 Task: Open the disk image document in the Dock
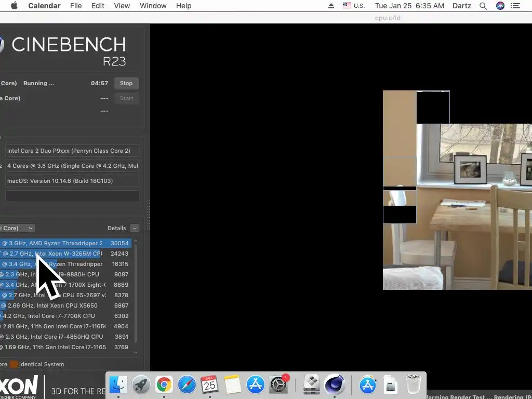click(391, 385)
